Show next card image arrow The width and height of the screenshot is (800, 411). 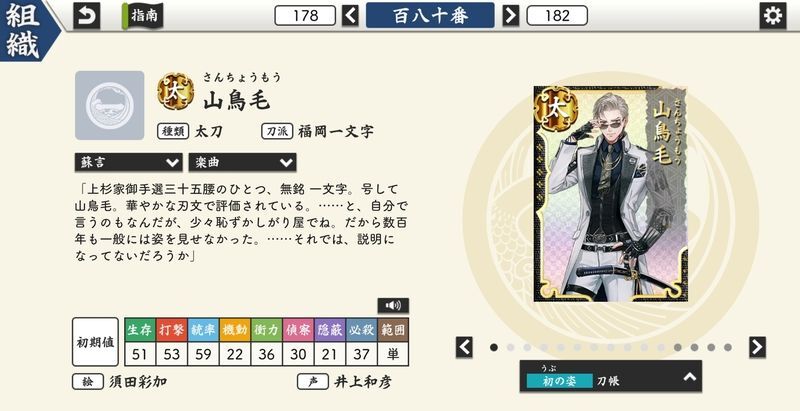coord(758,347)
